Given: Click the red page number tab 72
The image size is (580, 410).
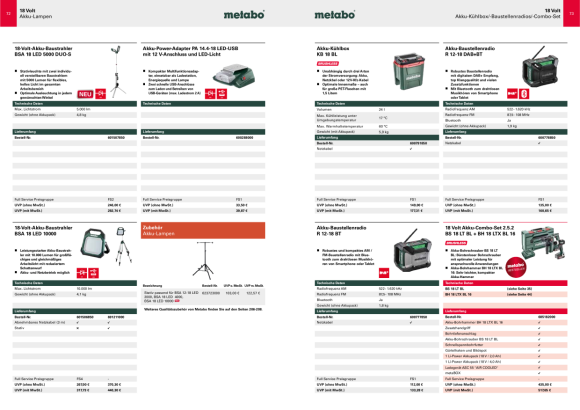Looking at the screenshot, I should tap(8, 13).
